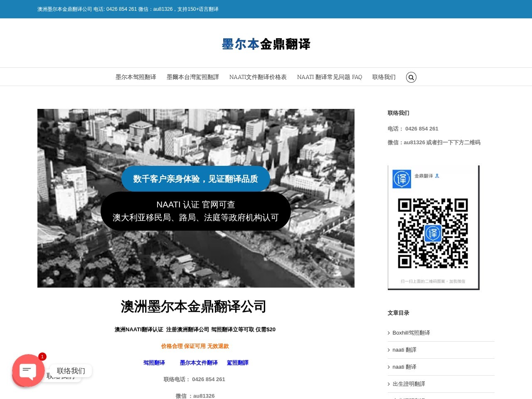Go to NAATI文件翻译价格表 page
The width and height of the screenshot is (532, 399).
pos(258,77)
